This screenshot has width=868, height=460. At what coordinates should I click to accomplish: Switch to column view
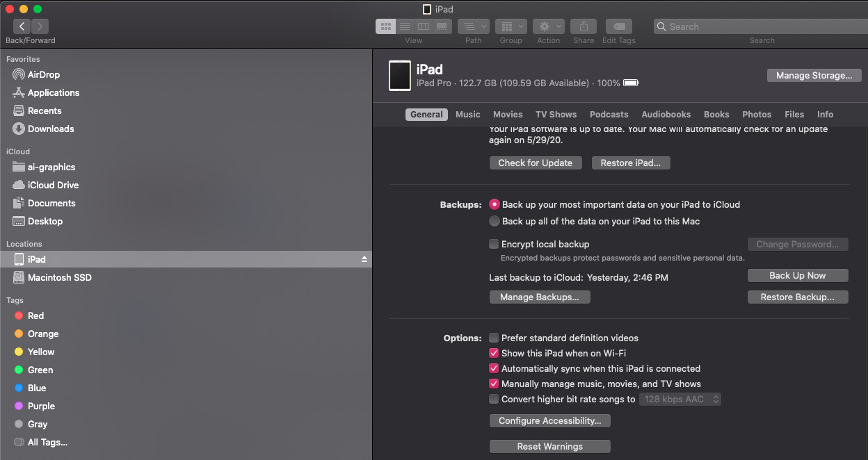424,26
